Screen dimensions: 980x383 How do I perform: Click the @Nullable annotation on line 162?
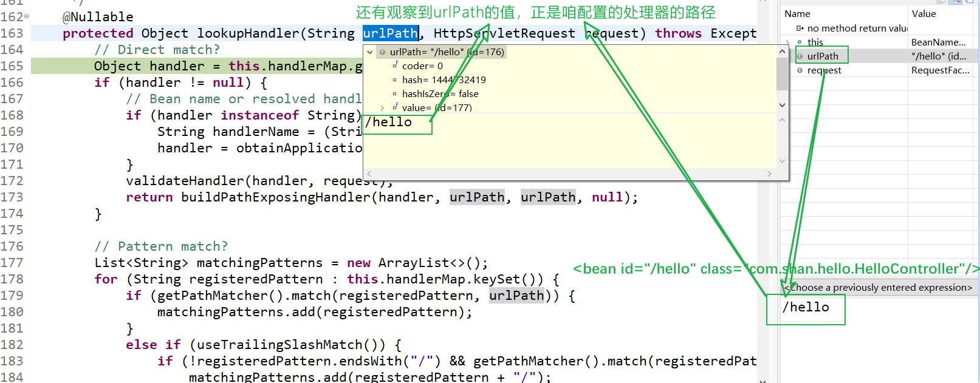coord(98,17)
